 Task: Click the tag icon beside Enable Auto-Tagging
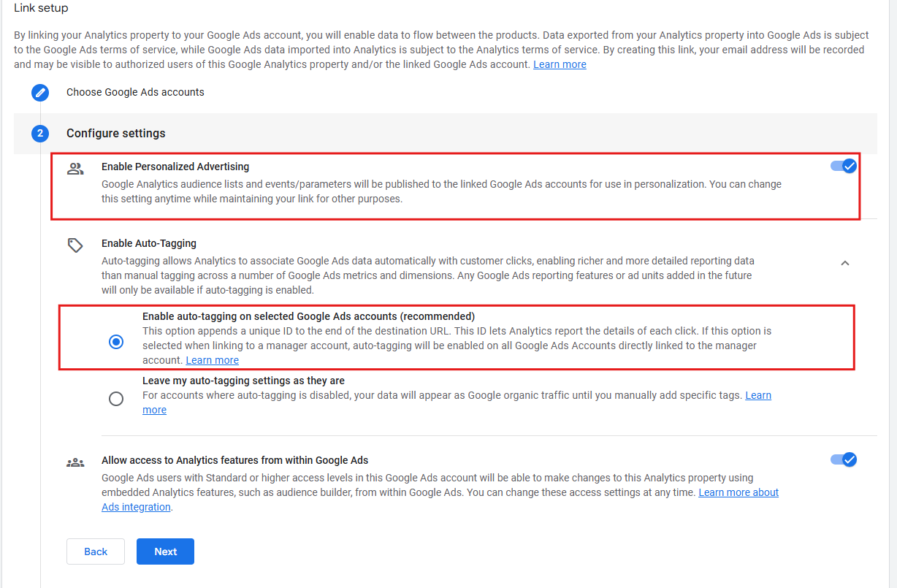75,245
